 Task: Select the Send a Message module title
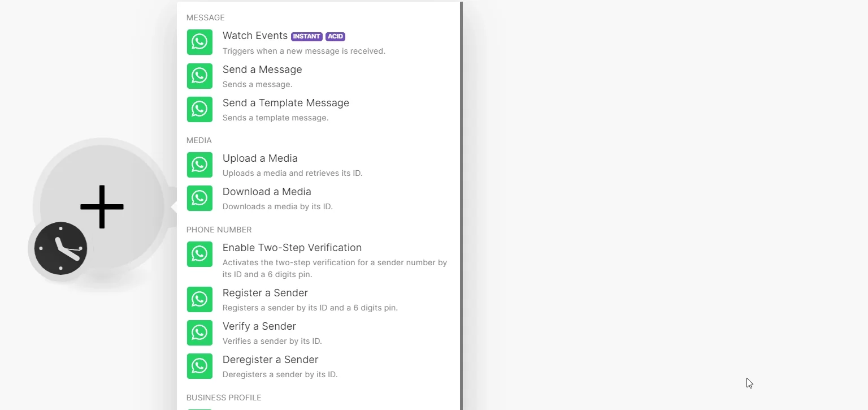point(262,70)
